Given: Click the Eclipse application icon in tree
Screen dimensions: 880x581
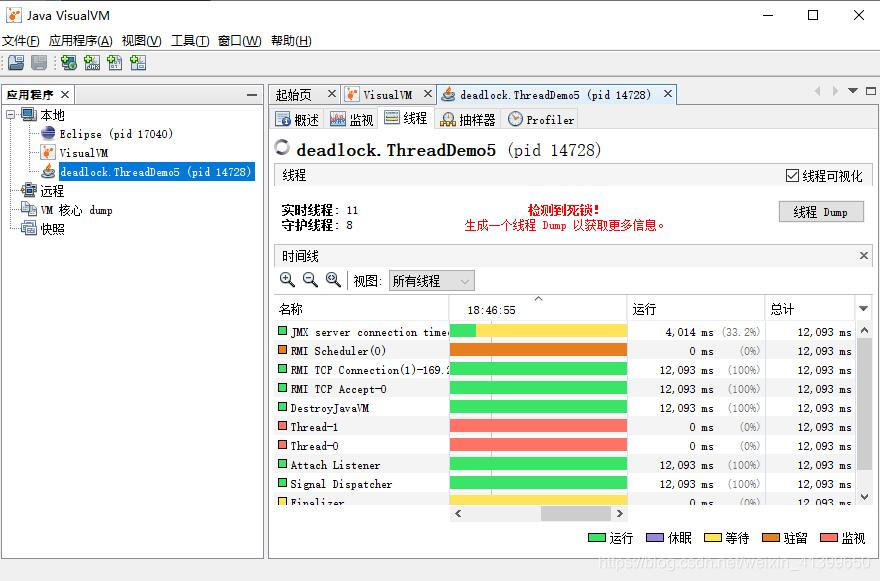Looking at the screenshot, I should coord(48,133).
